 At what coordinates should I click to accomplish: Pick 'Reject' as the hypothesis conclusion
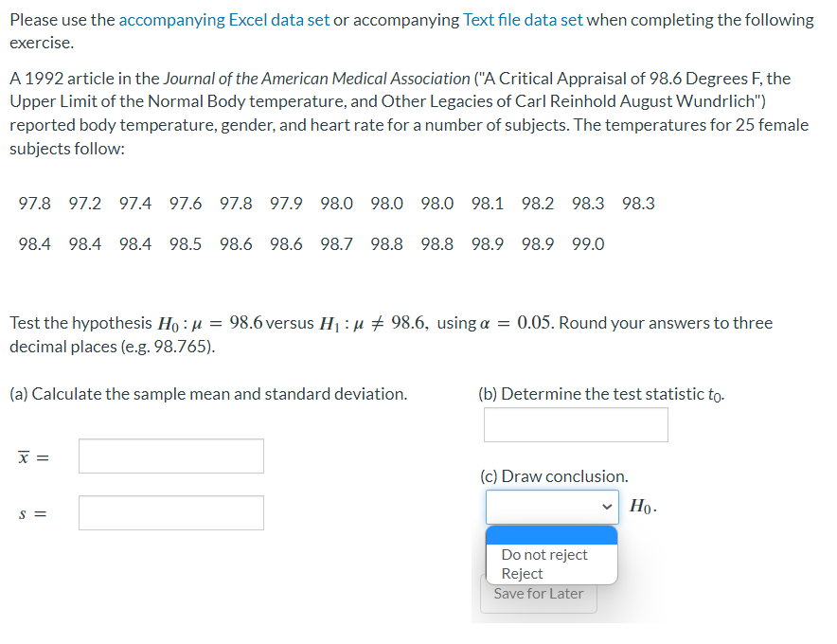pos(522,573)
